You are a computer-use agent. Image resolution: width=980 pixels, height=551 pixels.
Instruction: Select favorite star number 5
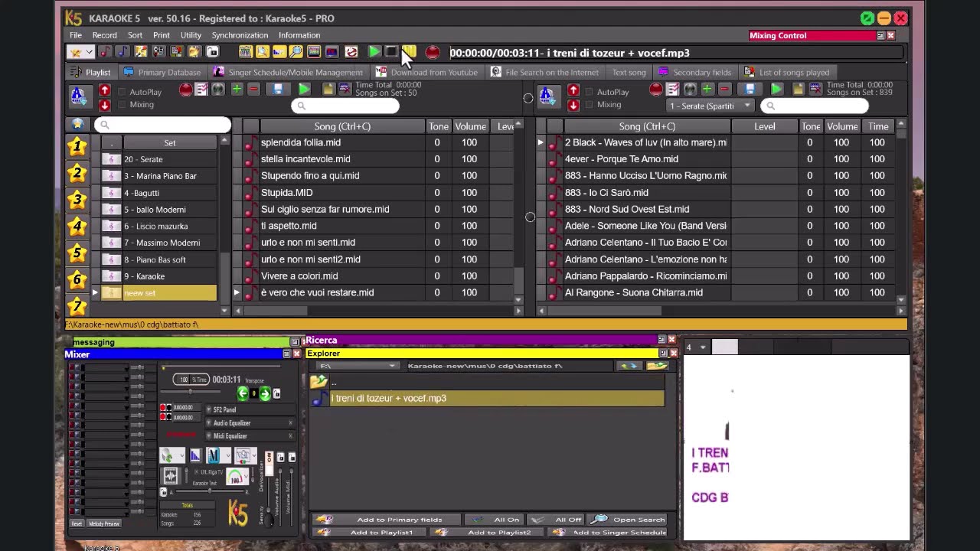click(77, 253)
